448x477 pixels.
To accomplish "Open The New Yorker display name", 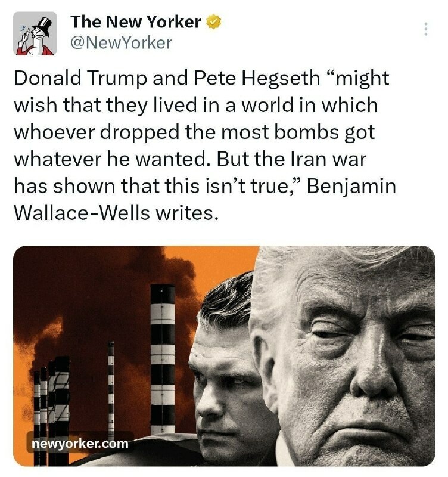I will pos(136,22).
